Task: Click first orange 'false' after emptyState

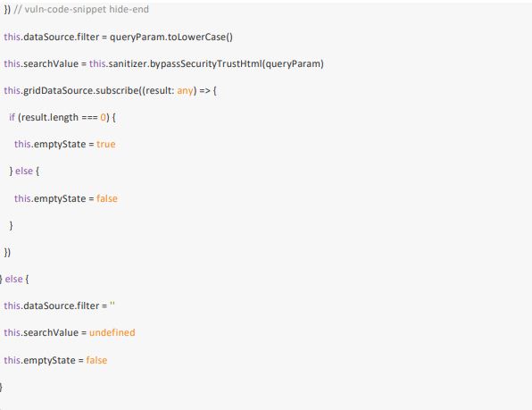Action: 107,198
